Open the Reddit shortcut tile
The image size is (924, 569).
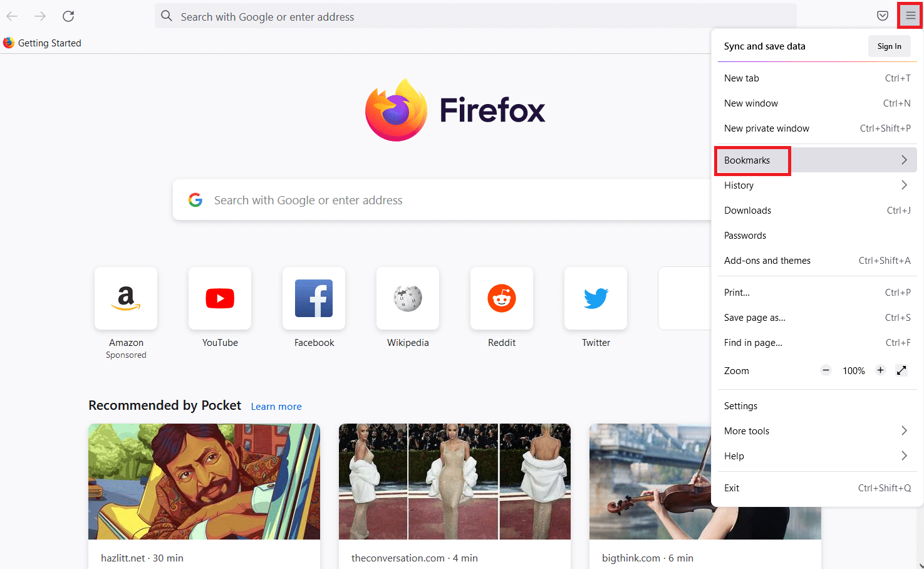(502, 298)
